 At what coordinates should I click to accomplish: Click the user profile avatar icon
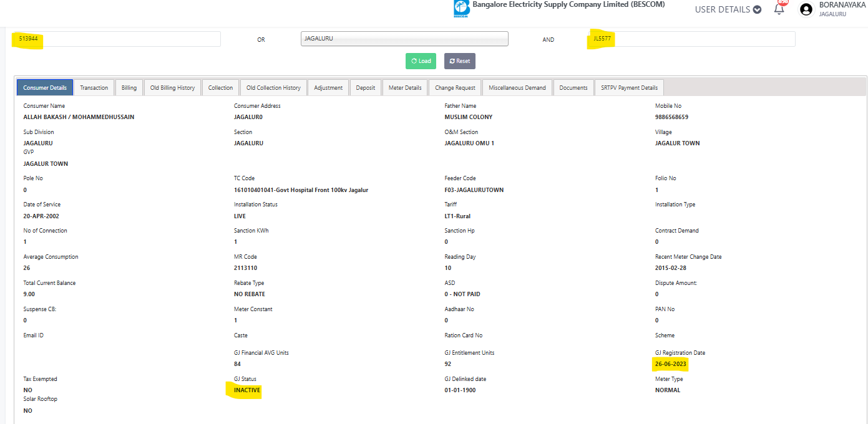[x=806, y=9]
